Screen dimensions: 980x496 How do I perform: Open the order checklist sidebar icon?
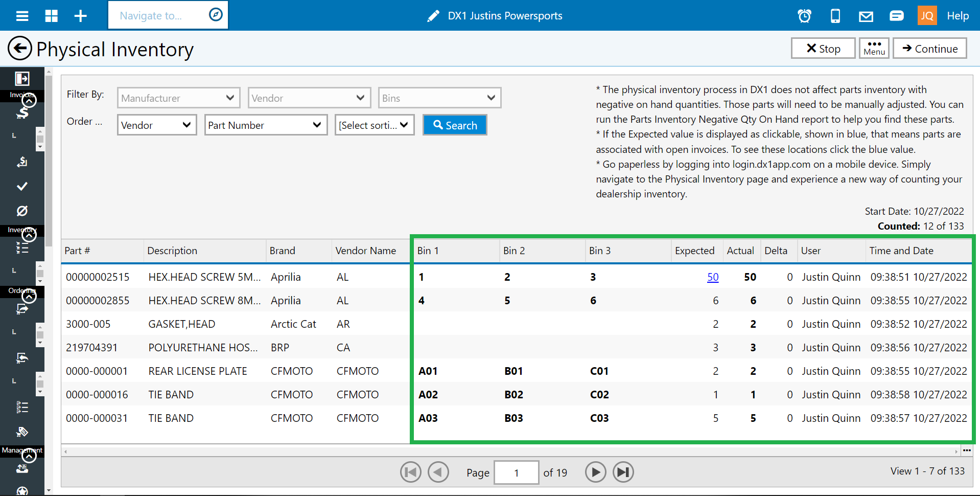click(22, 408)
